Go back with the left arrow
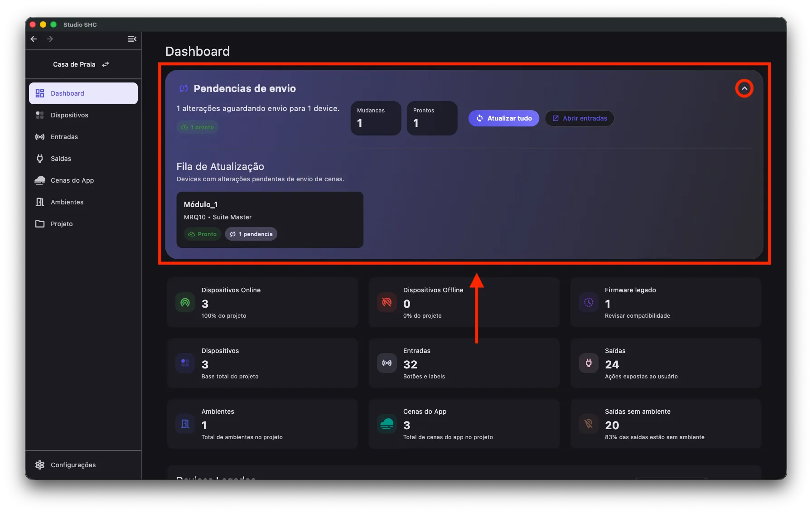The image size is (812, 513). 34,39
